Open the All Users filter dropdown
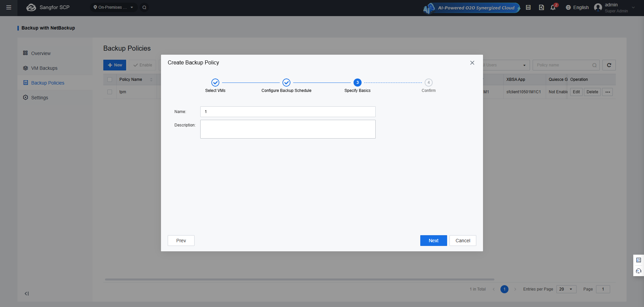644x307 pixels. pyautogui.click(x=506, y=65)
